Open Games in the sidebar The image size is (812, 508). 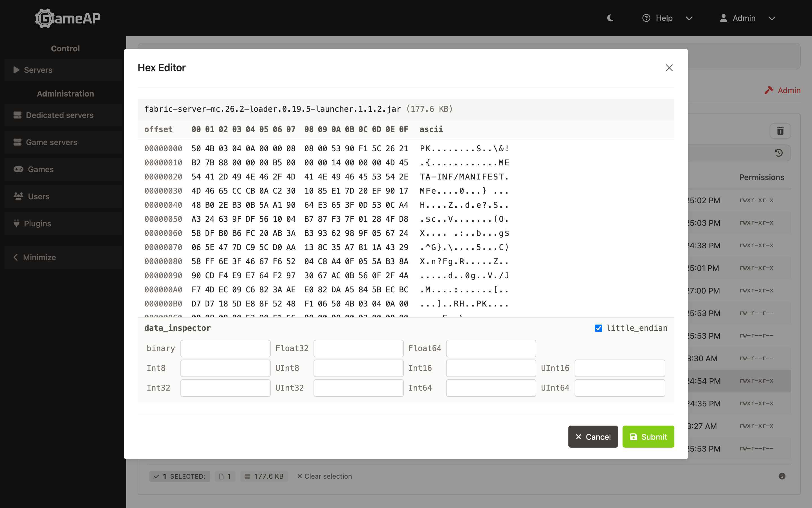63,169
